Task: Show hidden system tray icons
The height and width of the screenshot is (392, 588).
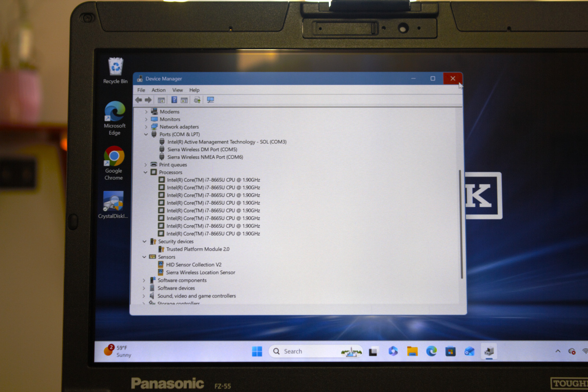Action: tap(558, 351)
